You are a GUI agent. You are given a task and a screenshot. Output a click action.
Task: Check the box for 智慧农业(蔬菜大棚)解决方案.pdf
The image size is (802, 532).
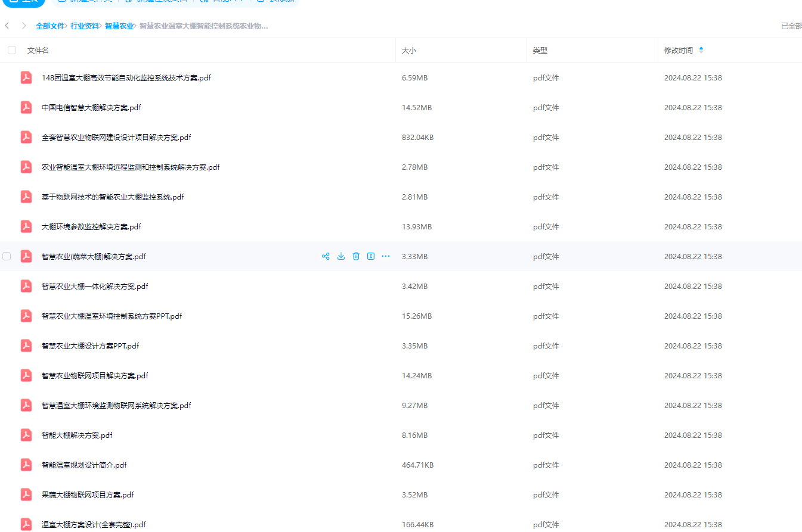[7, 256]
